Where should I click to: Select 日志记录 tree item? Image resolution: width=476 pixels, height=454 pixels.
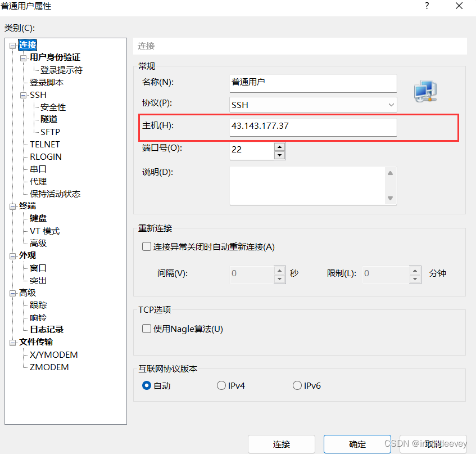click(x=47, y=330)
